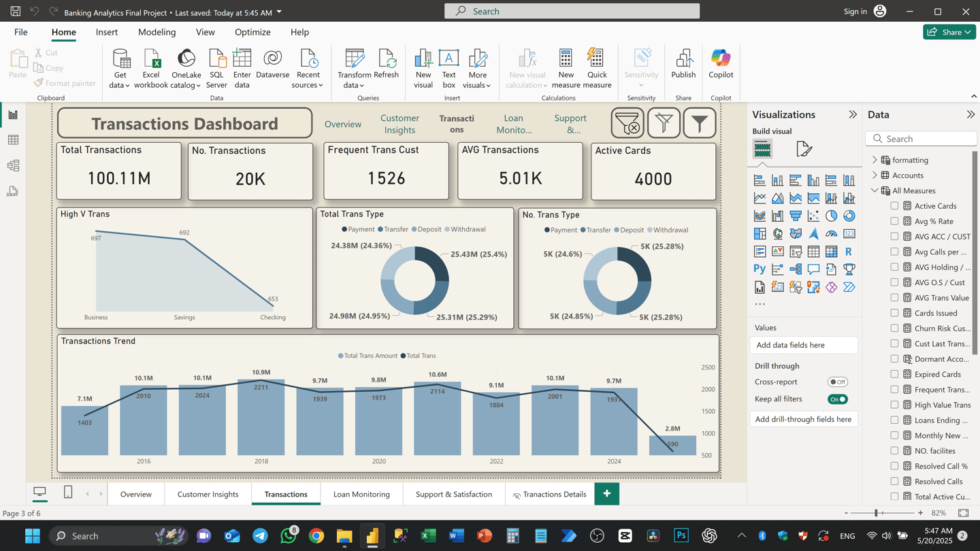Click the Data pane Search field
This screenshot has height=551, width=980.
point(921,139)
